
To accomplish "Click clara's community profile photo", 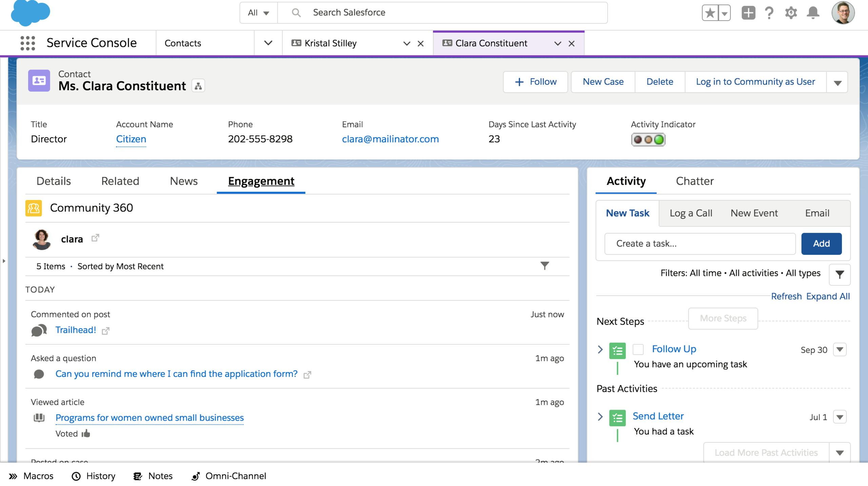I will point(42,240).
